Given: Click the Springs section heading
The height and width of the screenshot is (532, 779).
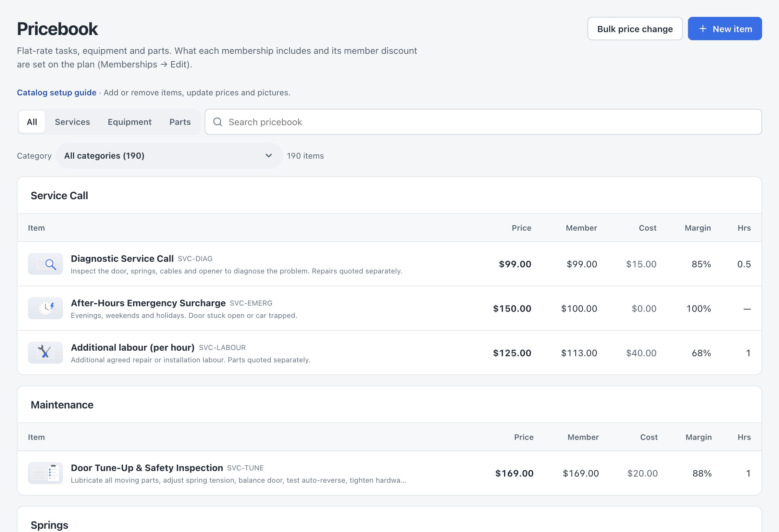Looking at the screenshot, I should tap(49, 525).
